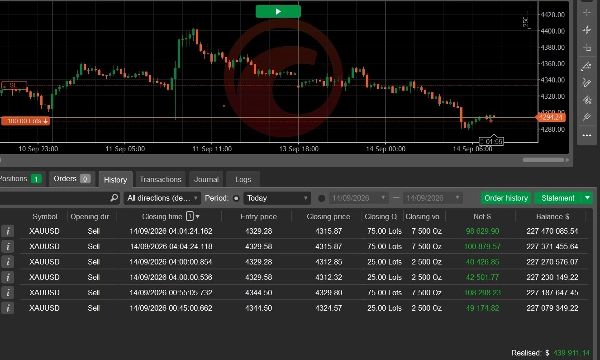Expand the Statement button dropdown arrow
600x360 pixels.
point(587,198)
